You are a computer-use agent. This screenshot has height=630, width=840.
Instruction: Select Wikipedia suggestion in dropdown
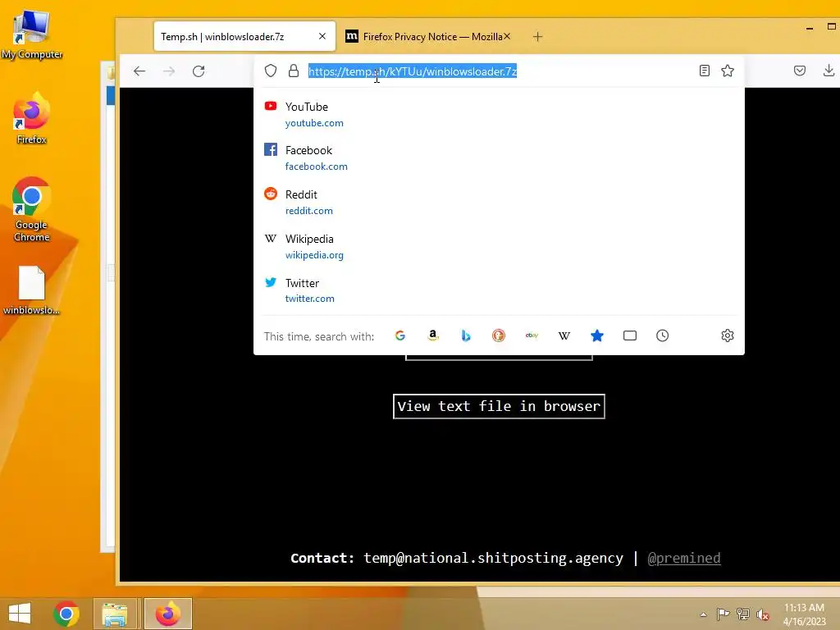click(499, 246)
